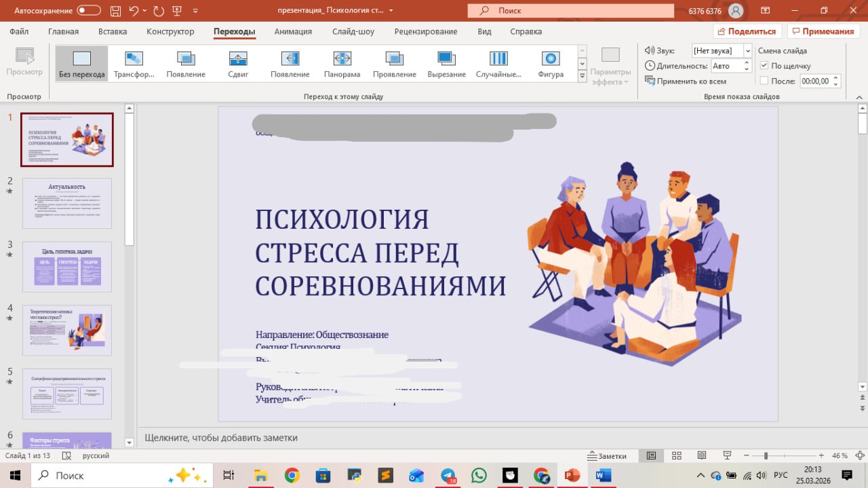Apply the 'Фигура' transition
This screenshot has height=488, width=868.
click(x=551, y=64)
